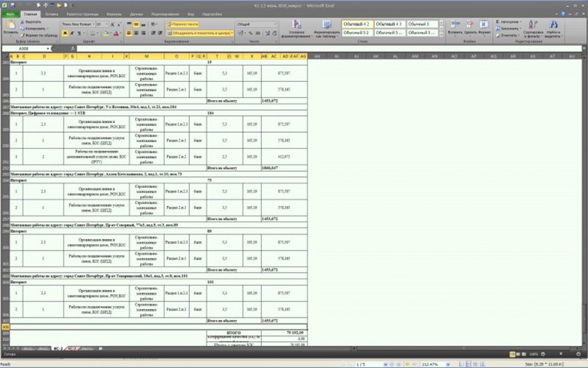Toggle center horizontal alignment button

pyautogui.click(x=136, y=33)
